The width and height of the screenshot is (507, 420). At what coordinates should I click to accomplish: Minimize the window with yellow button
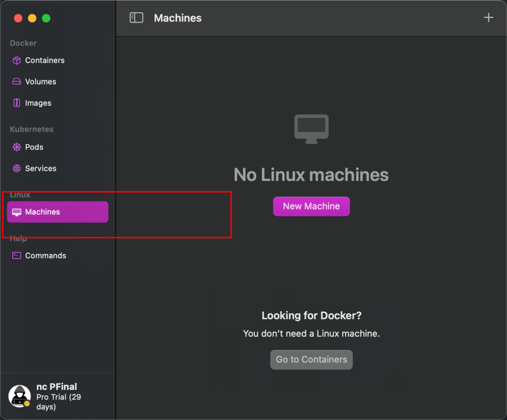point(32,18)
